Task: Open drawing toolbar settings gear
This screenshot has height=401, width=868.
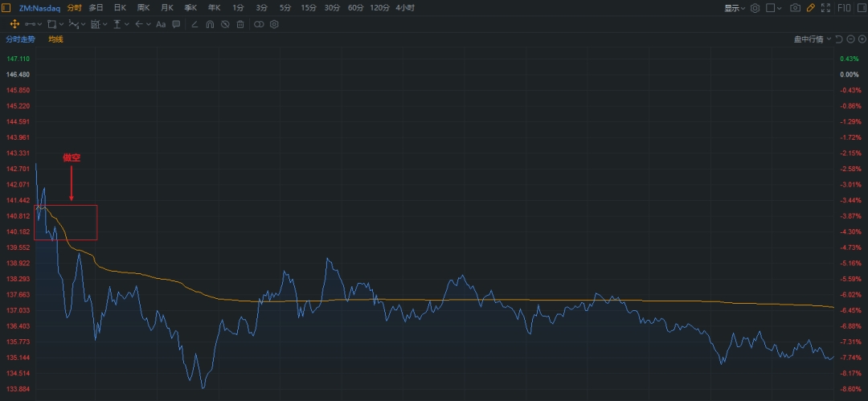Action: (274, 24)
